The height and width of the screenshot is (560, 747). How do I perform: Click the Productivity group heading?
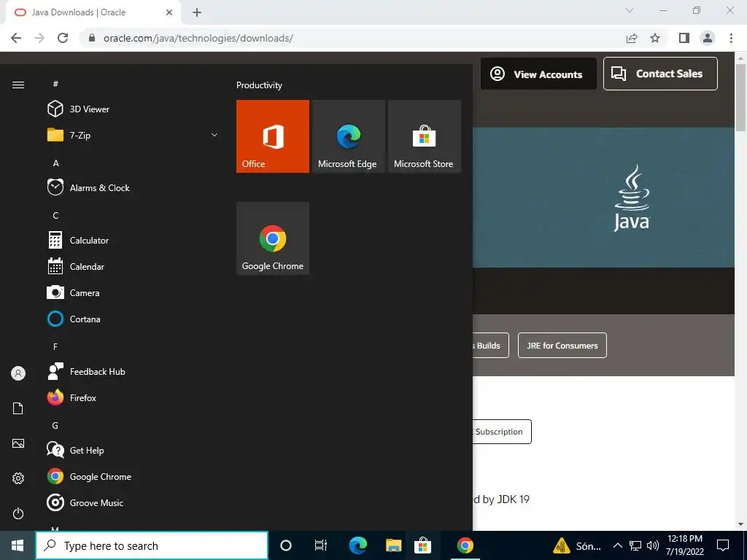coord(259,85)
